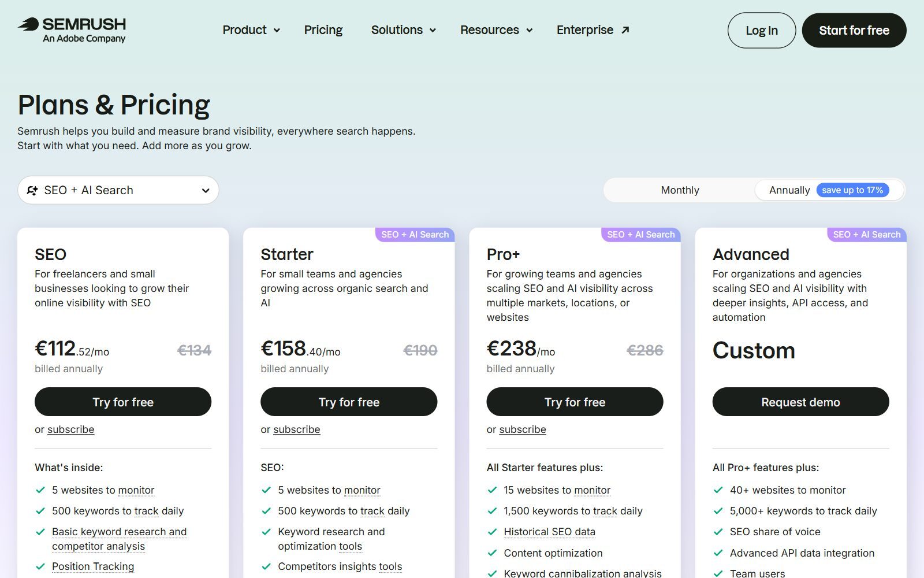The width and height of the screenshot is (924, 578).
Task: Click checkmark beside 'Historical SEO data'
Action: (x=492, y=532)
